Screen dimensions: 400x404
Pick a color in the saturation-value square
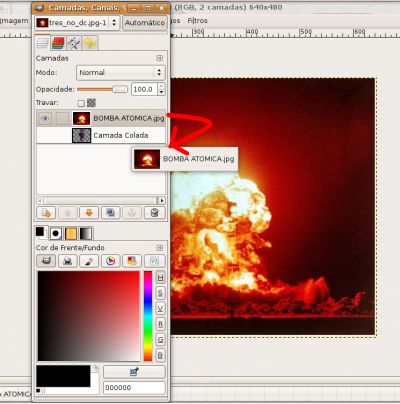[x=89, y=316]
